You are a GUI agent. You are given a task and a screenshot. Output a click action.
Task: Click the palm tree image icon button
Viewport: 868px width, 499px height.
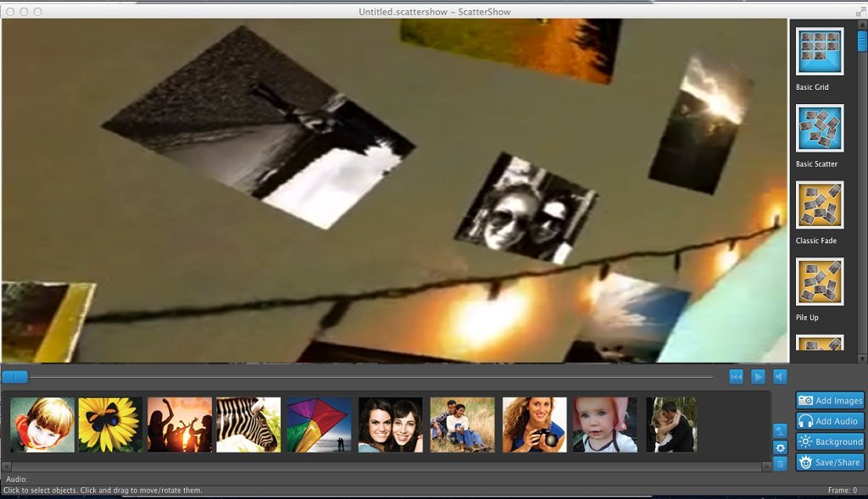pos(780,430)
